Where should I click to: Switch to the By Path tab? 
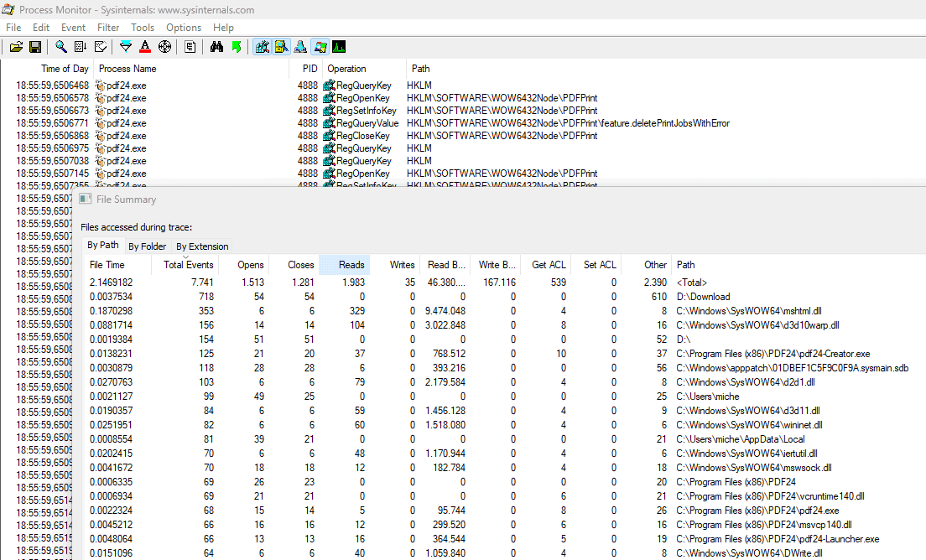[103, 245]
